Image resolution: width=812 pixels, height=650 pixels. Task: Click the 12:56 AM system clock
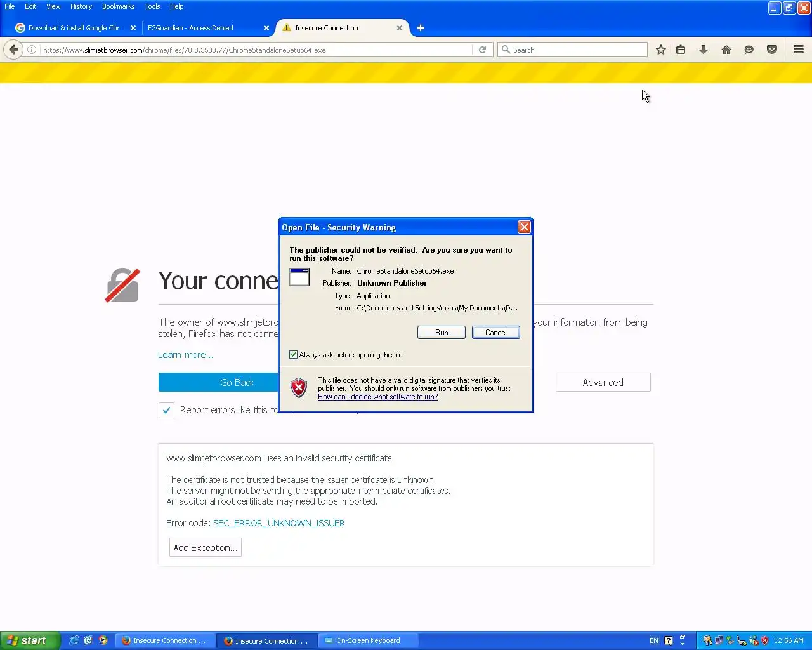[x=789, y=640]
